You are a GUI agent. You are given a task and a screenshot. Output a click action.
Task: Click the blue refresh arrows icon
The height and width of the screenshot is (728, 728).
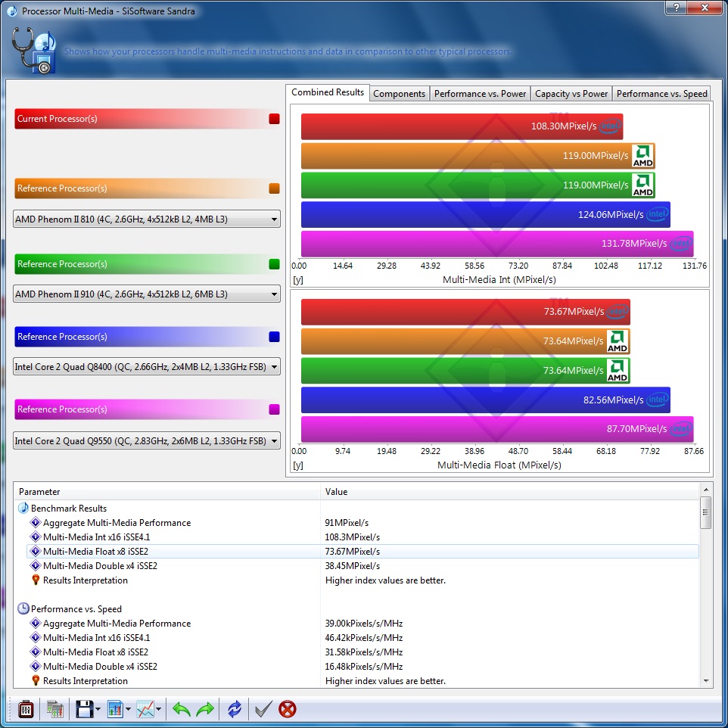click(235, 709)
